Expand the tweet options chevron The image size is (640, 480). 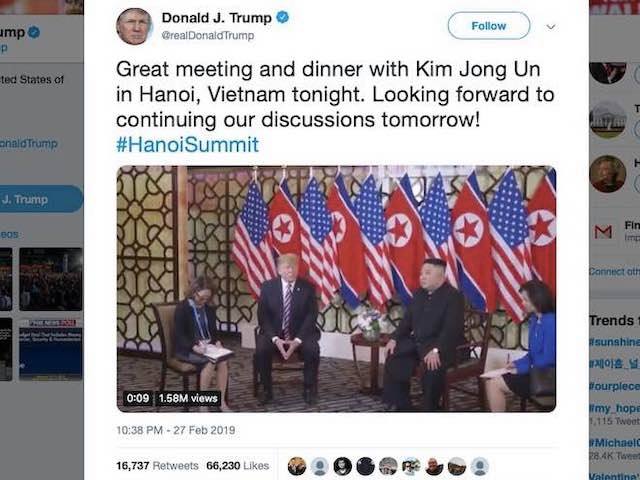[x=551, y=27]
